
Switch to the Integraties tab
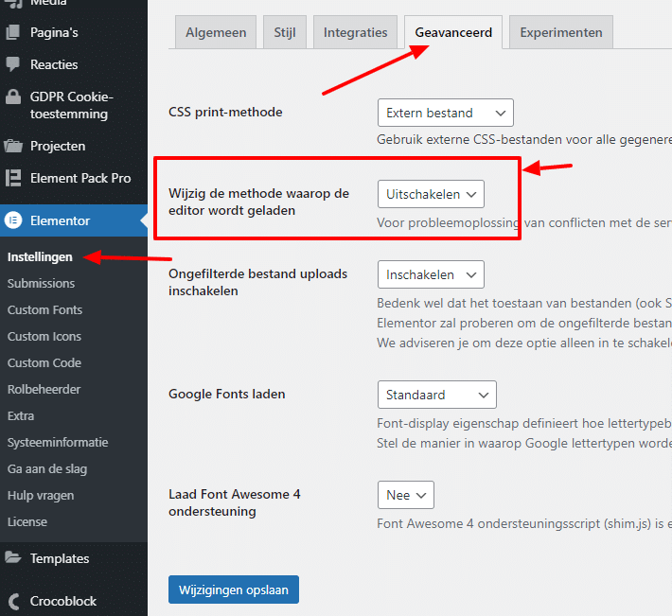click(355, 32)
